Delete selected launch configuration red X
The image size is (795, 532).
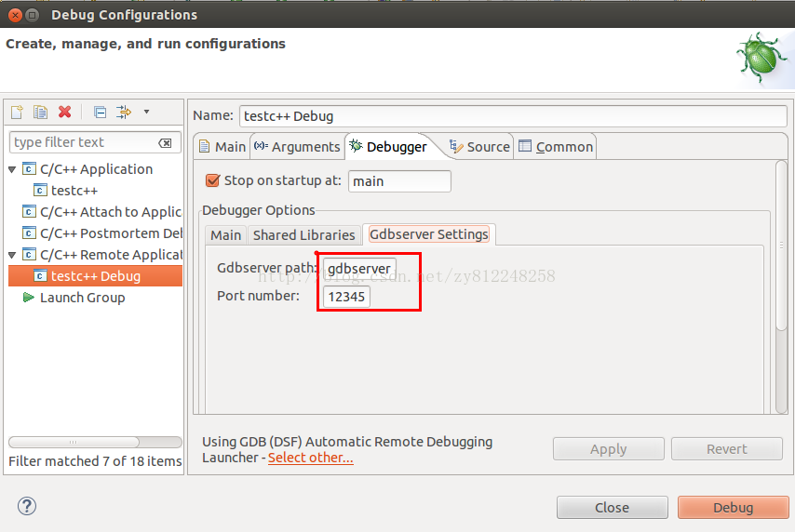click(x=65, y=112)
